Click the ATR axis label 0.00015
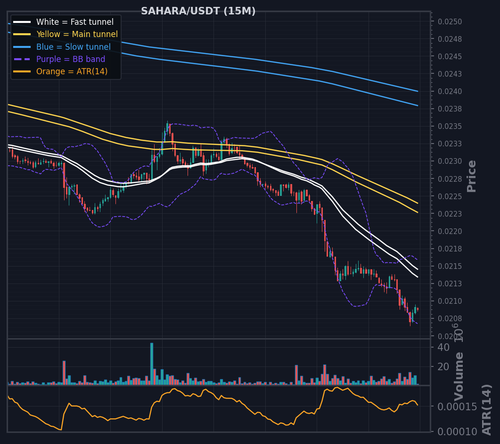500x444 pixels. coord(457,407)
